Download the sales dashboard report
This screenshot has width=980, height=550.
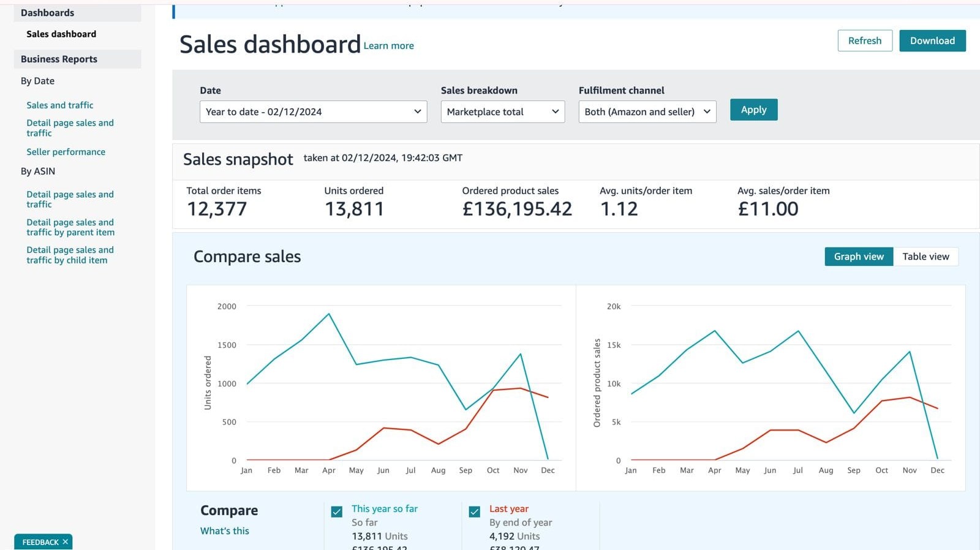(x=932, y=40)
